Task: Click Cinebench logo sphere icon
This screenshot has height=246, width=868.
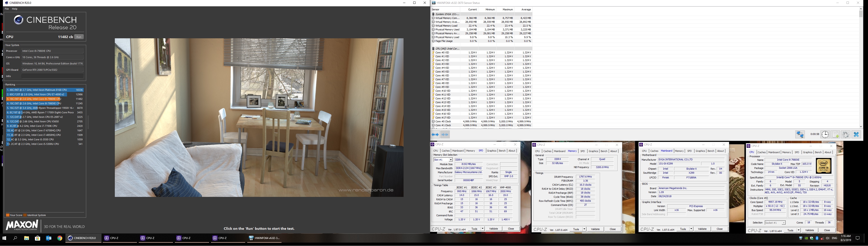Action: point(18,20)
